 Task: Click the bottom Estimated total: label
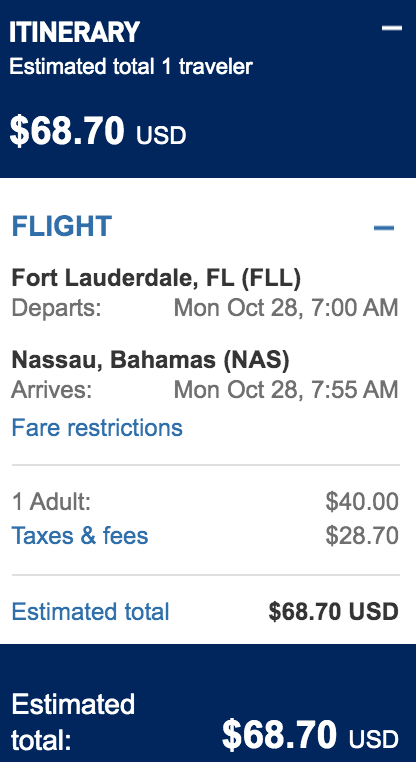[x=73, y=723]
